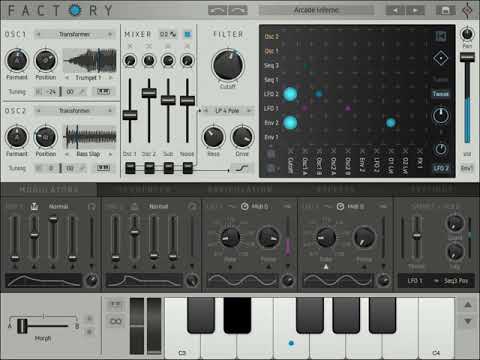
Task: Toggle LFO 2 tempo sync clock
Action: (x=340, y=206)
